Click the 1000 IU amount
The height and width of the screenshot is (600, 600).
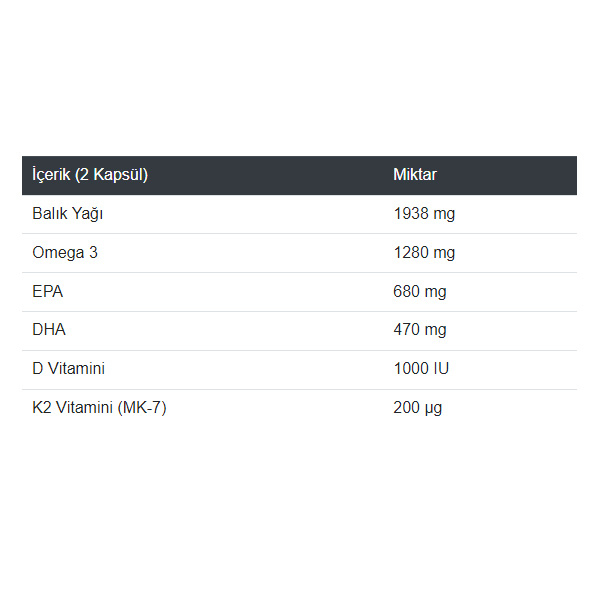(x=421, y=368)
